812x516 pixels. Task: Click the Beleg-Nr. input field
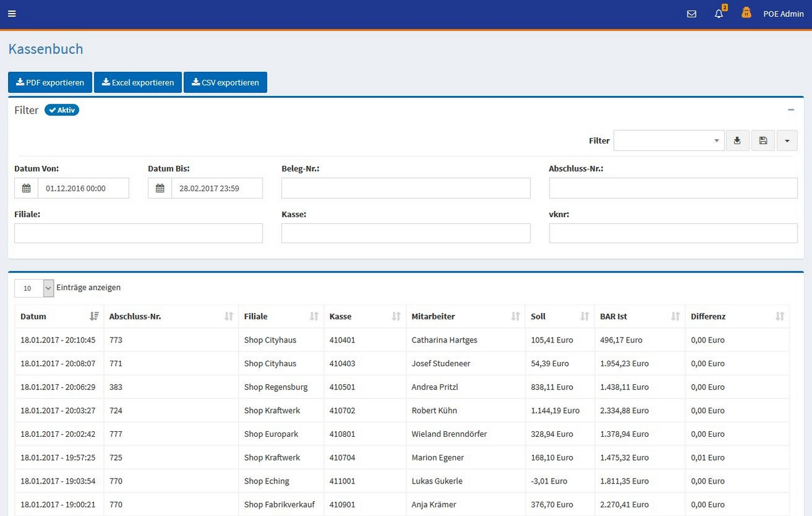[x=405, y=188]
